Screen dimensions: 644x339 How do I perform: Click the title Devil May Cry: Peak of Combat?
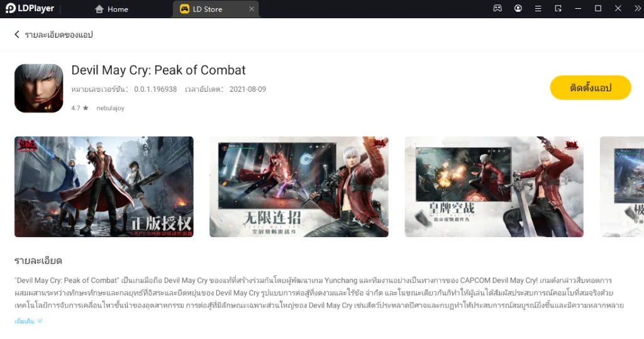tap(158, 70)
